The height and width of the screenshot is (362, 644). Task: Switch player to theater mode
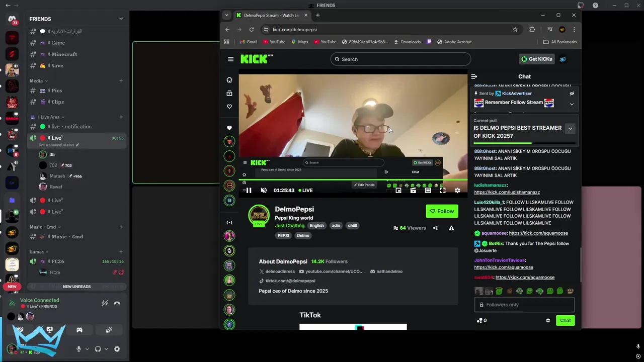428,191
